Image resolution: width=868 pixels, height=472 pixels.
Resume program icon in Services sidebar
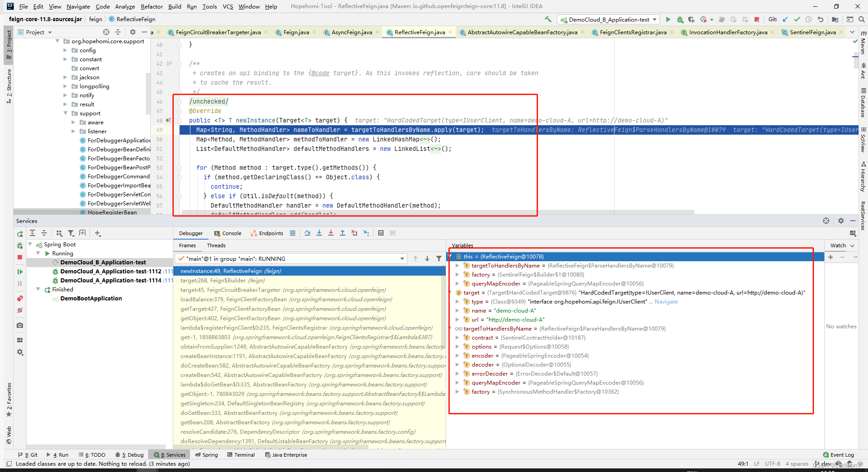[20, 272]
